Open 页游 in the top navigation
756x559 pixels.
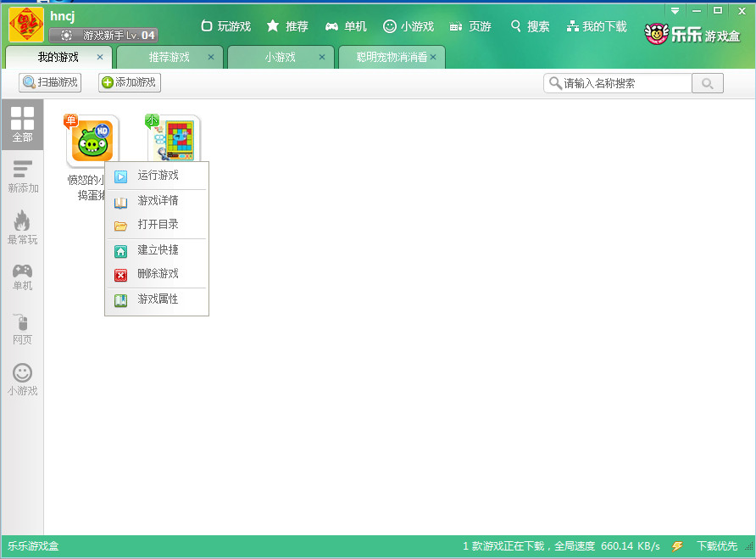pyautogui.click(x=470, y=26)
